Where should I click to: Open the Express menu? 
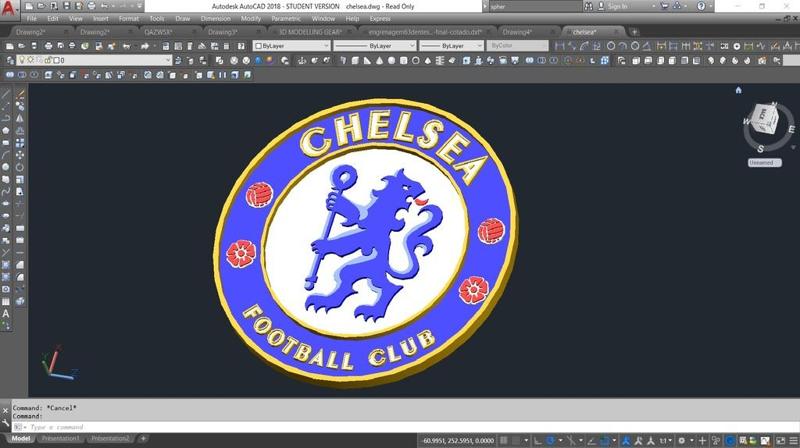click(380, 19)
